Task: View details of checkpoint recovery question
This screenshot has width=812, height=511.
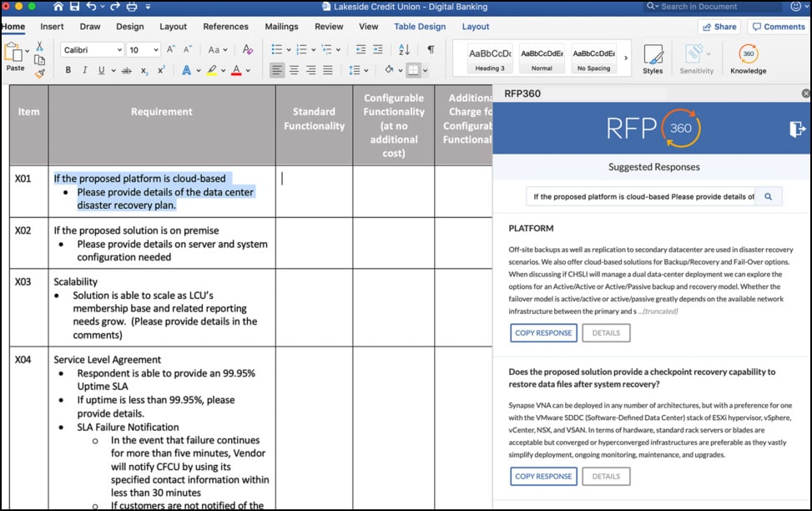Action: pos(606,476)
